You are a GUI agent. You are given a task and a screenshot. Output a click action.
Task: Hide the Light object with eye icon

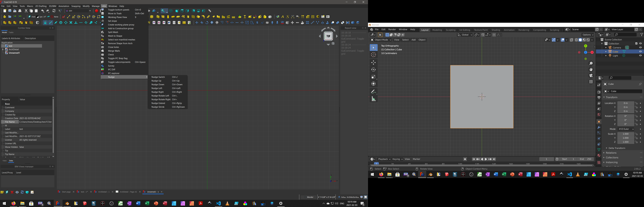pyautogui.click(x=640, y=56)
